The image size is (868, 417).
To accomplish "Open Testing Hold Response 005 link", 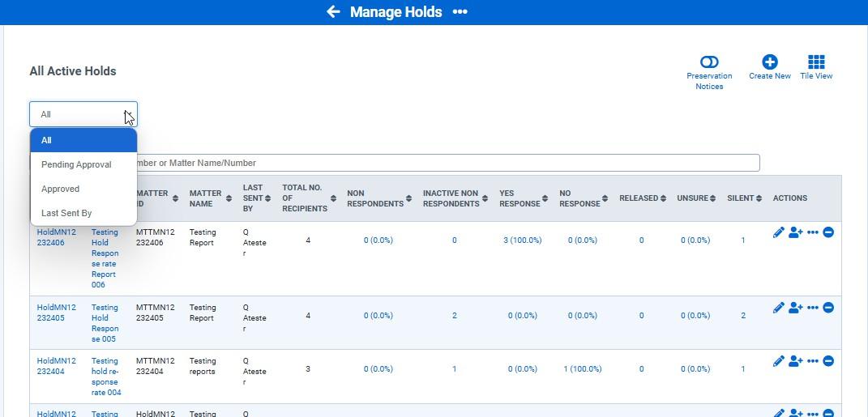I will pos(105,323).
